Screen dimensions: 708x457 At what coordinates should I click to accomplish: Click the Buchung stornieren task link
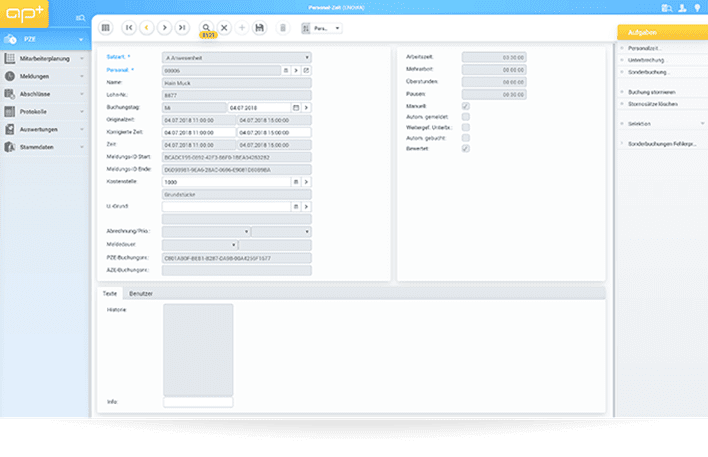(648, 92)
